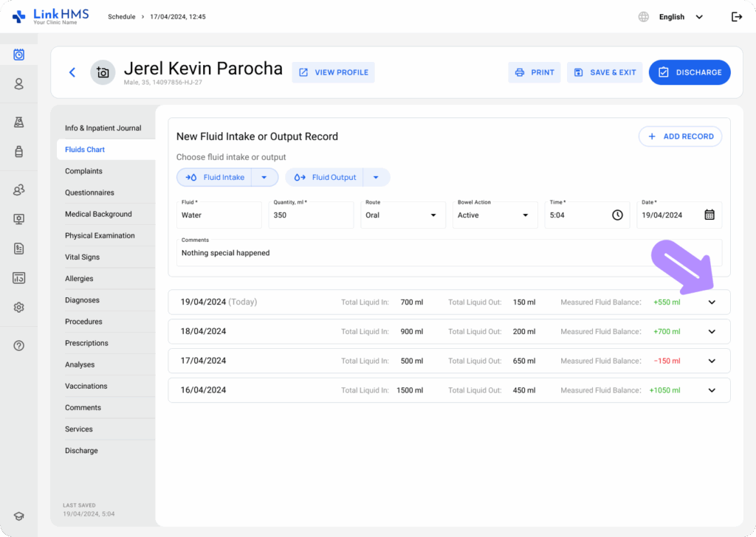The image size is (756, 537).
Task: Click the logout icon in the top right
Action: [x=736, y=17]
